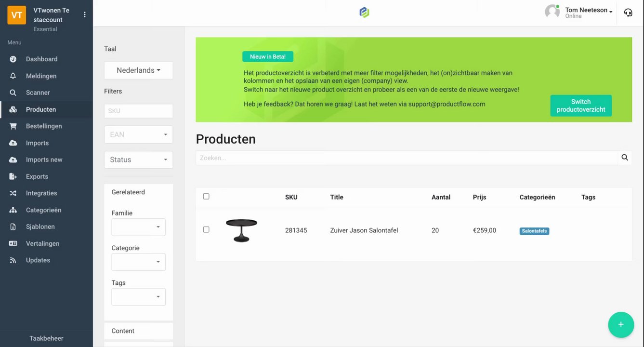Open the Tags filter dropdown

(138, 297)
